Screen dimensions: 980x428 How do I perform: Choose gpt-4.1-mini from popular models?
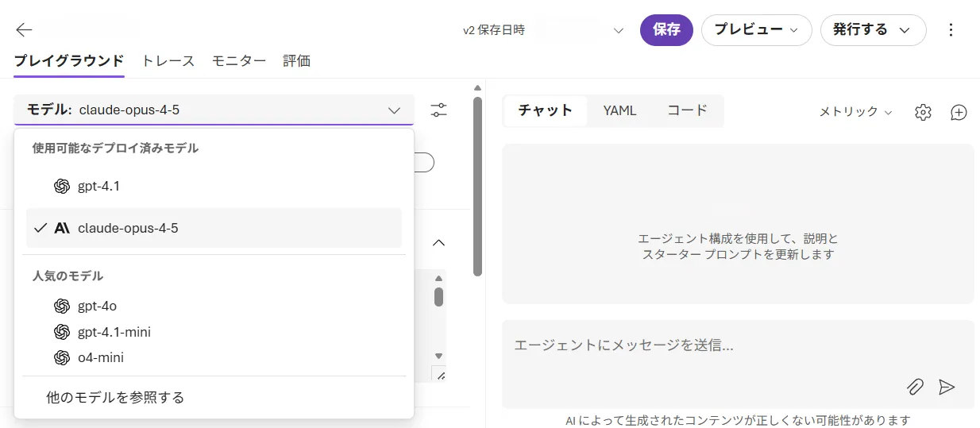[x=214, y=332]
